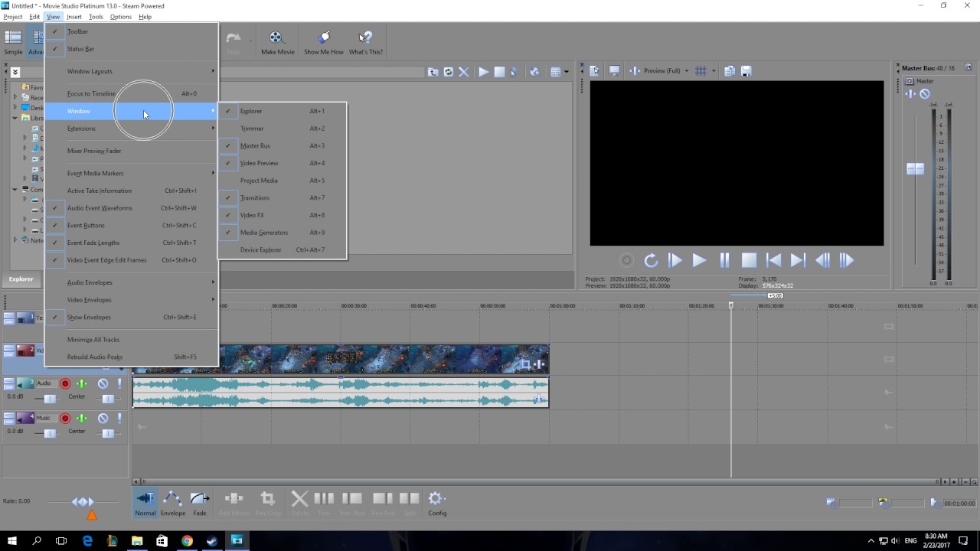The image size is (980, 551).
Task: Step to the next frame
Action: coord(846,260)
